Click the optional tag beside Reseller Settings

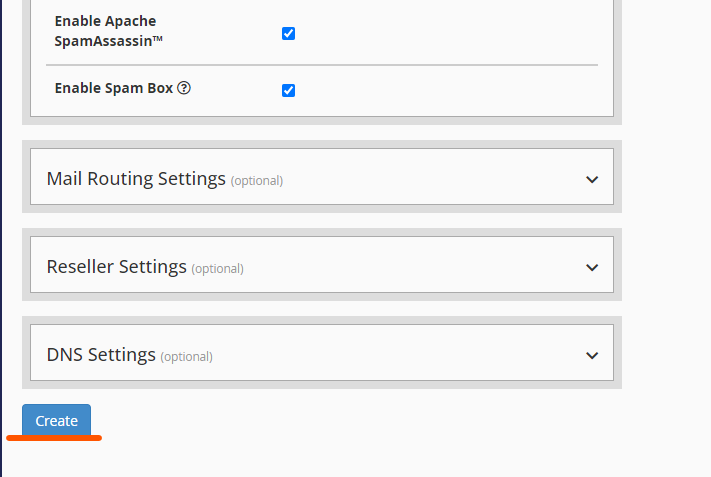217,269
